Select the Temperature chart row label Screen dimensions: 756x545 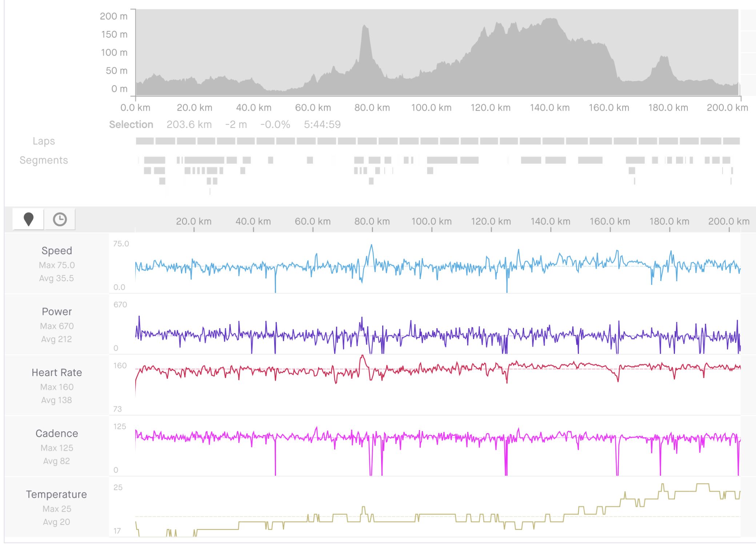pos(57,494)
